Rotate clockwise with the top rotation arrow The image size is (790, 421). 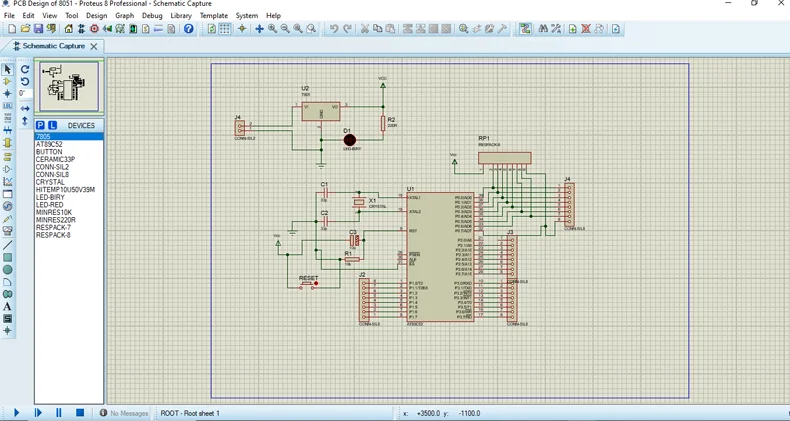pyautogui.click(x=25, y=69)
